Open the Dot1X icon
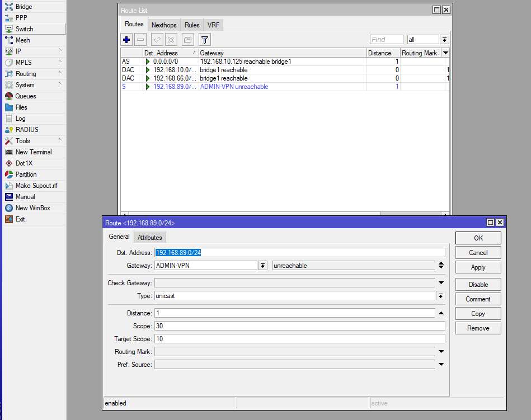This screenshot has width=531, height=420. tap(9, 163)
